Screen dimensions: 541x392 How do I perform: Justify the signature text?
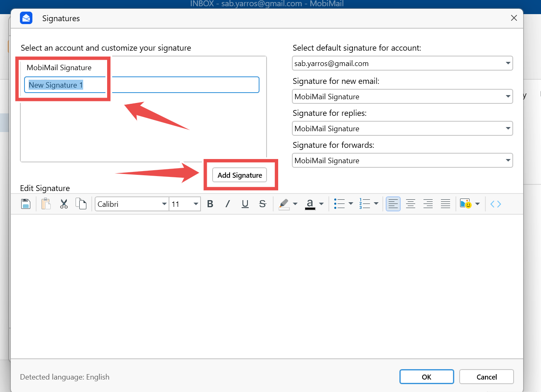click(x=446, y=204)
